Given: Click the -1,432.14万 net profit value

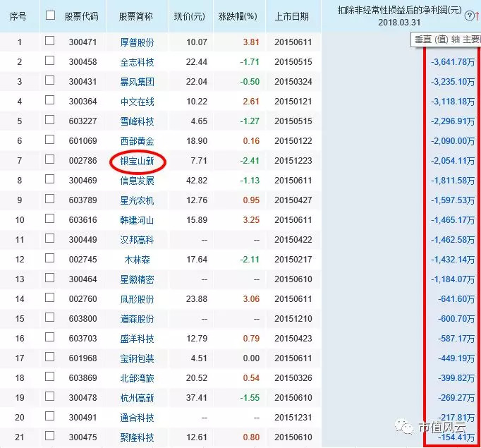Looking at the screenshot, I should 453,260.
